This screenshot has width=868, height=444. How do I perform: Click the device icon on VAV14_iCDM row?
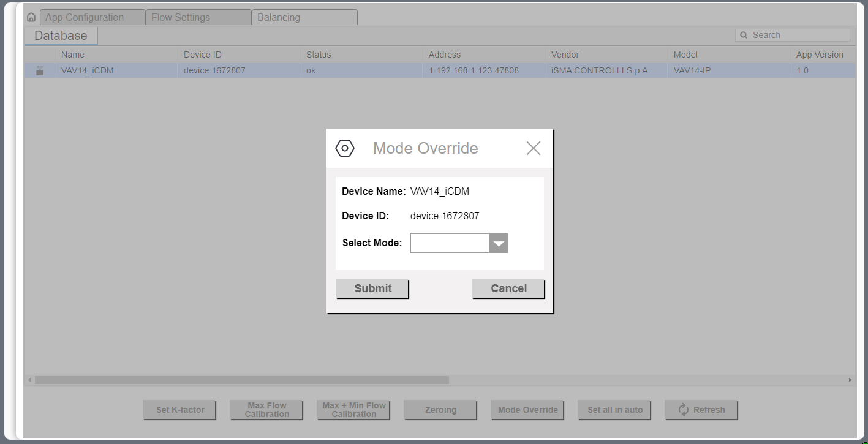pos(39,70)
